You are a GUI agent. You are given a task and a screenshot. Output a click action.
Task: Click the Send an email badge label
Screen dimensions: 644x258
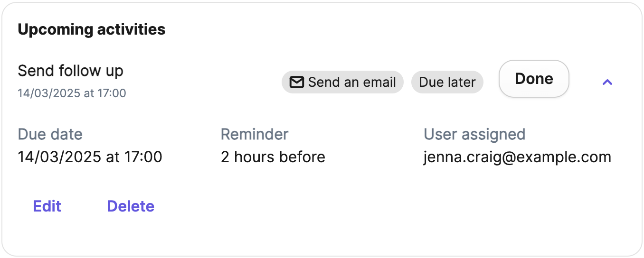352,83
